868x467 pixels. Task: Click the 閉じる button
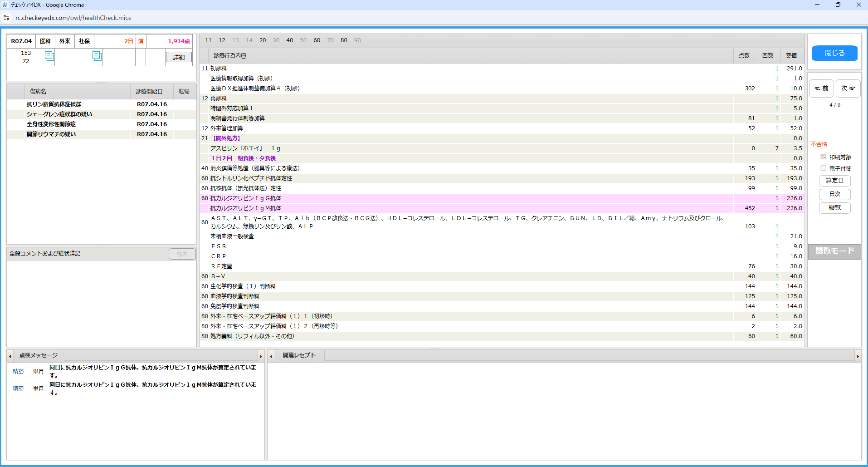pos(834,53)
